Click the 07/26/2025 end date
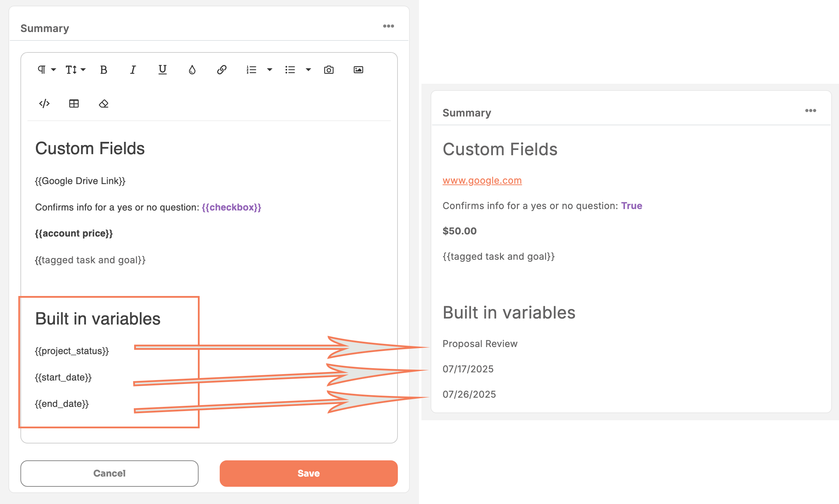 point(469,394)
